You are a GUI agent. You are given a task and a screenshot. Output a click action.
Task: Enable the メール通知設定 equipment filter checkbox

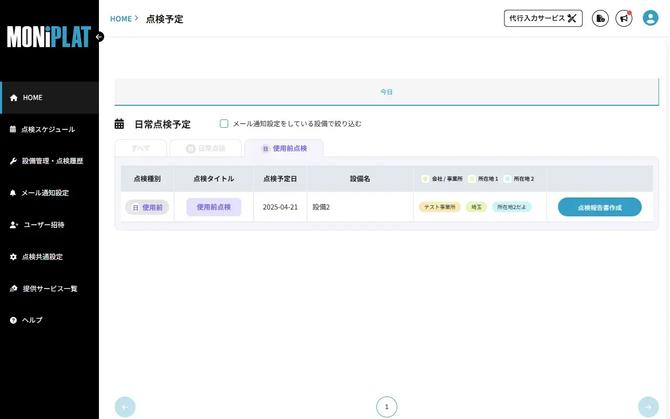pyautogui.click(x=224, y=124)
